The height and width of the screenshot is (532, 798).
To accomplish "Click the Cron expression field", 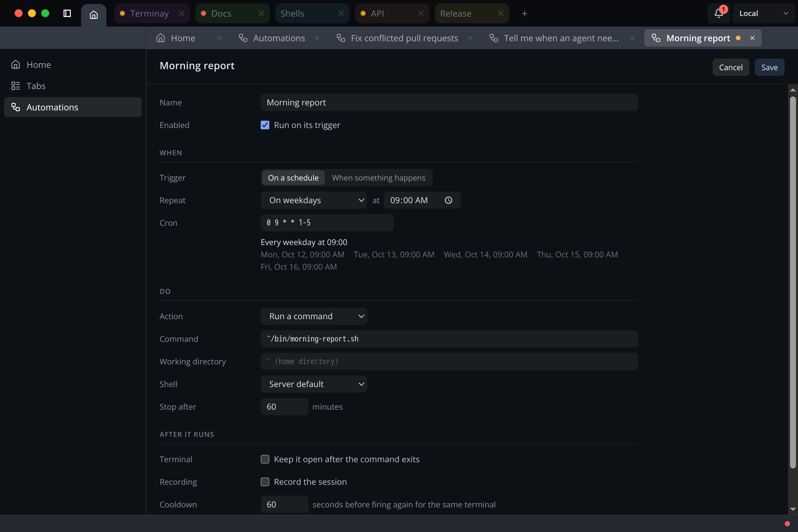I will [x=327, y=223].
